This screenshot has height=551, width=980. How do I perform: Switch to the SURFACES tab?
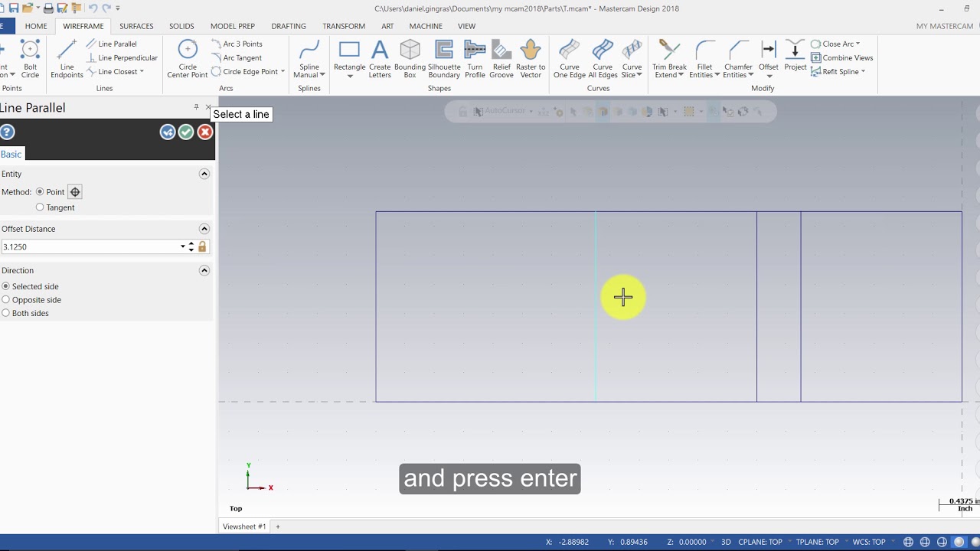136,26
